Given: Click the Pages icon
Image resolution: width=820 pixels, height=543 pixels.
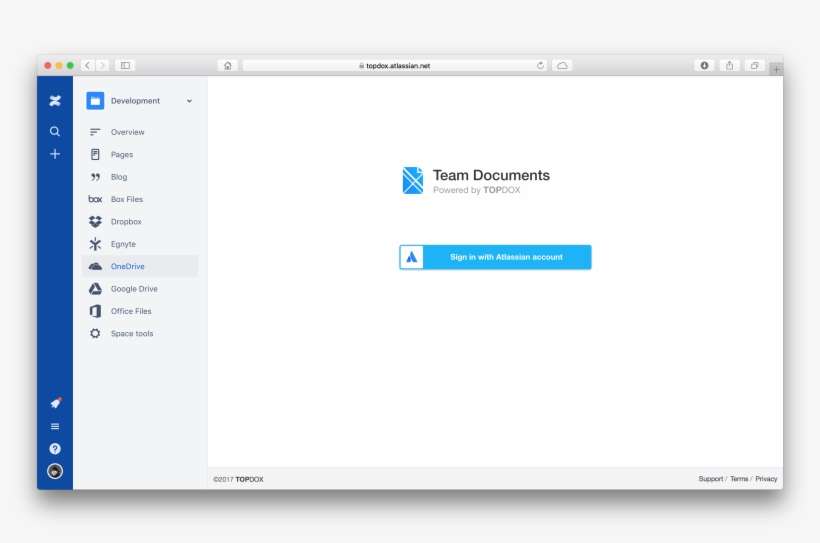Looking at the screenshot, I should pyautogui.click(x=95, y=154).
